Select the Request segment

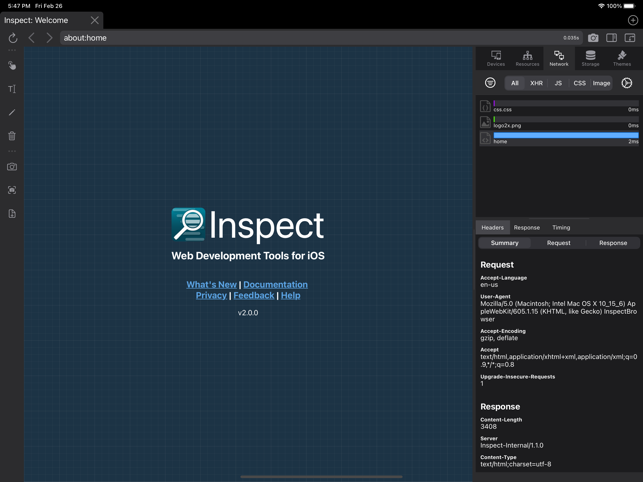tap(559, 243)
